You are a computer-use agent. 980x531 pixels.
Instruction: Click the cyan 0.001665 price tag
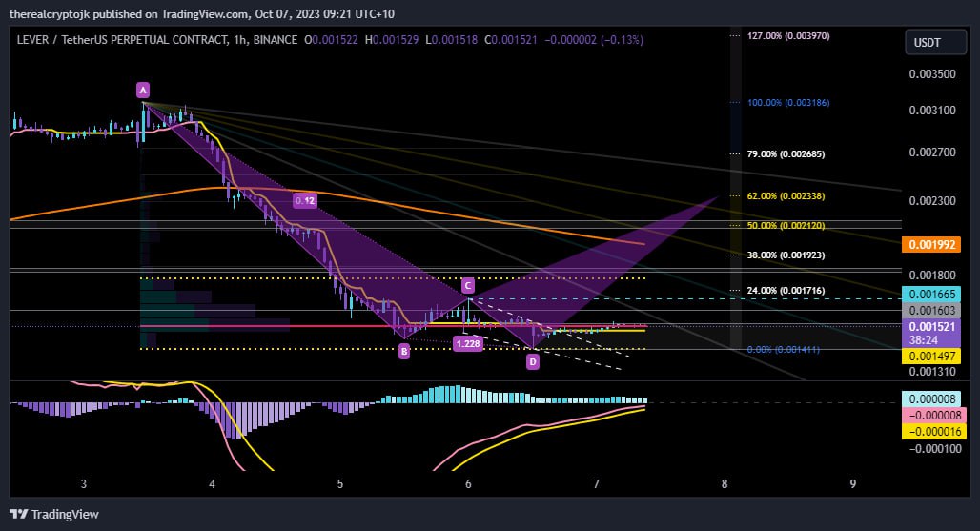click(x=931, y=295)
